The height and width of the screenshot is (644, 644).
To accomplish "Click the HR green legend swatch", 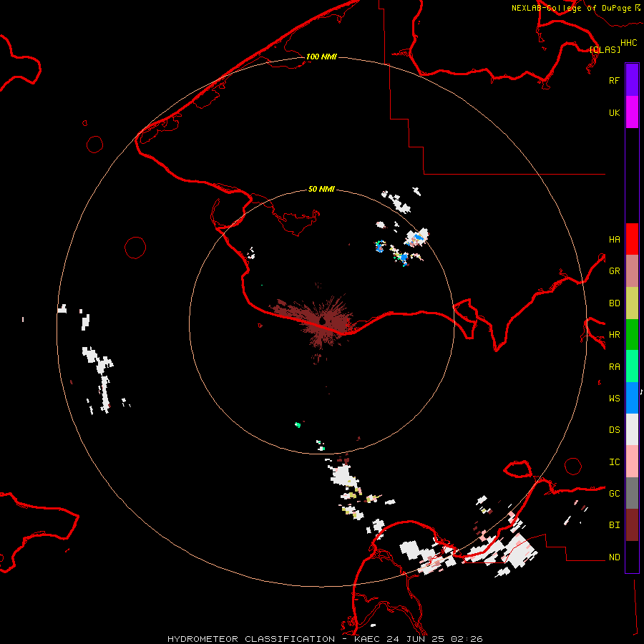I will tap(632, 335).
